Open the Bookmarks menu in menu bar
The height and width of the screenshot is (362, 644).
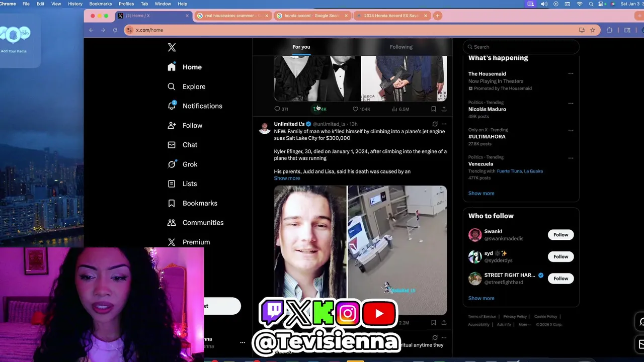pyautogui.click(x=101, y=4)
